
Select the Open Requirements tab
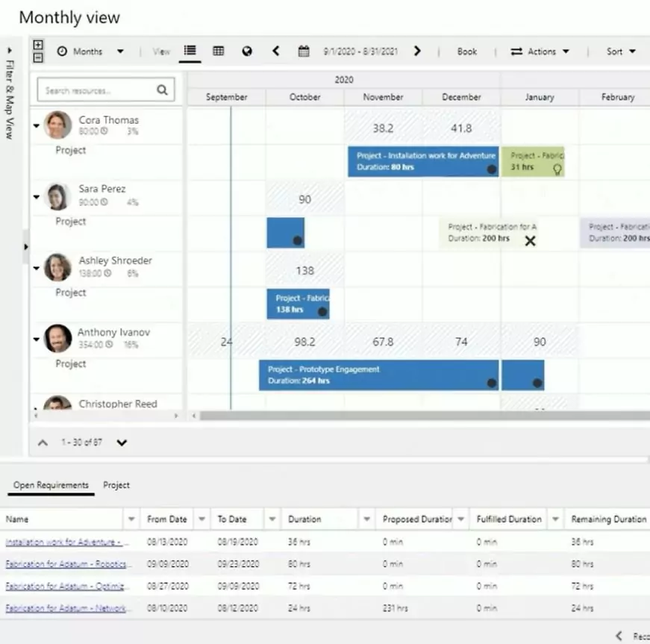[51, 485]
